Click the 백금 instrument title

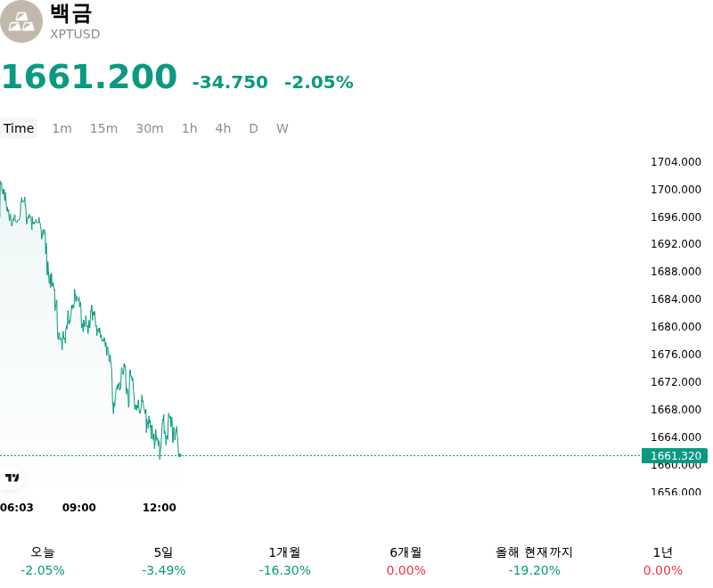click(71, 12)
